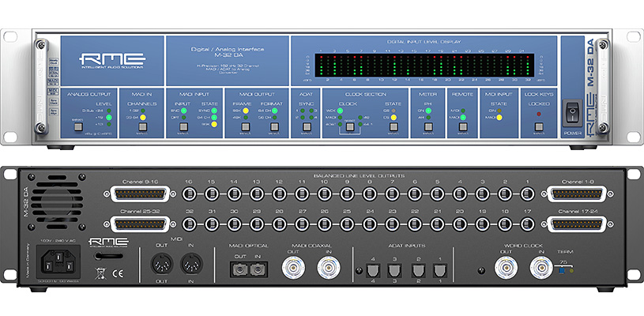Click the Channel 1-8 D-sub connector

point(578,194)
